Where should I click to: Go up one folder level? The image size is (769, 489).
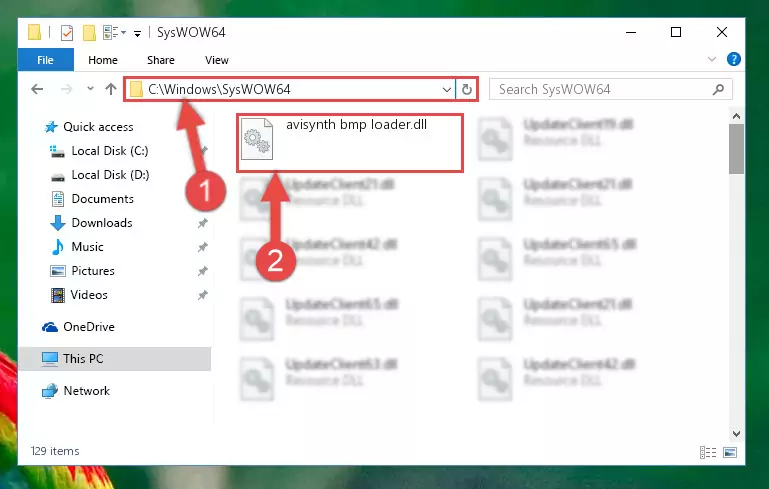(x=111, y=89)
